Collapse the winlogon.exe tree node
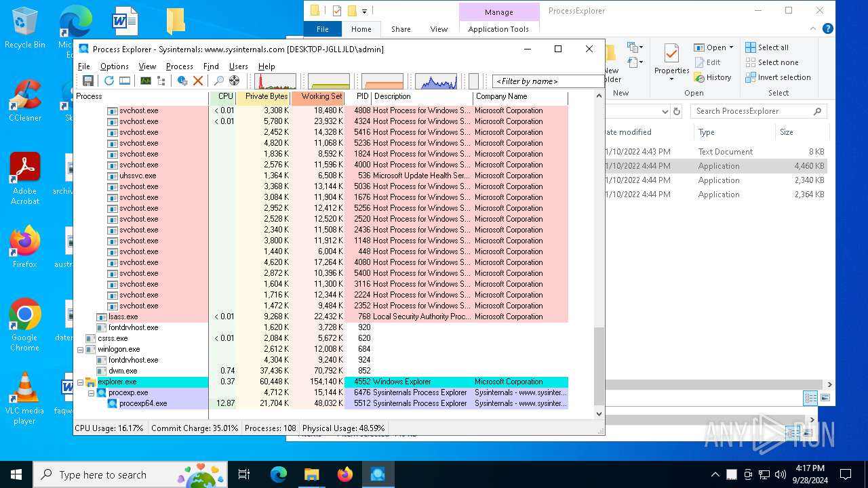This screenshot has height=488, width=868. coord(81,350)
